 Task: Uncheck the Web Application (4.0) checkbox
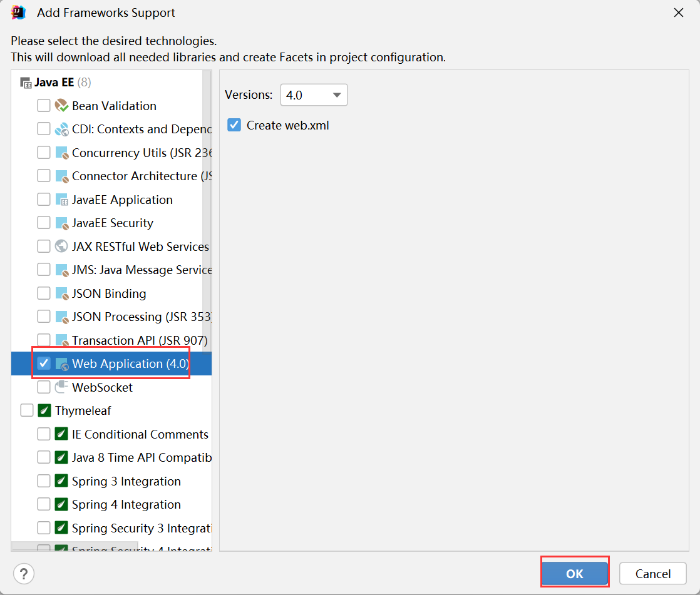44,364
